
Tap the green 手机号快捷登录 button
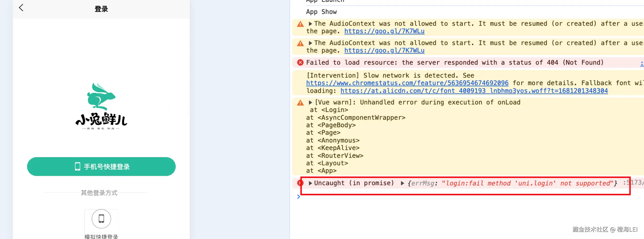click(x=101, y=167)
